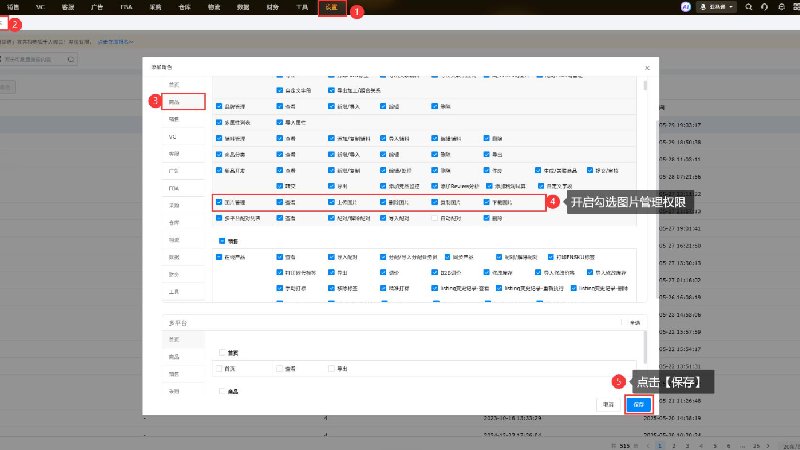Close the role dialog with the X icon
Image resolution: width=800 pixels, height=450 pixels.
tap(647, 68)
